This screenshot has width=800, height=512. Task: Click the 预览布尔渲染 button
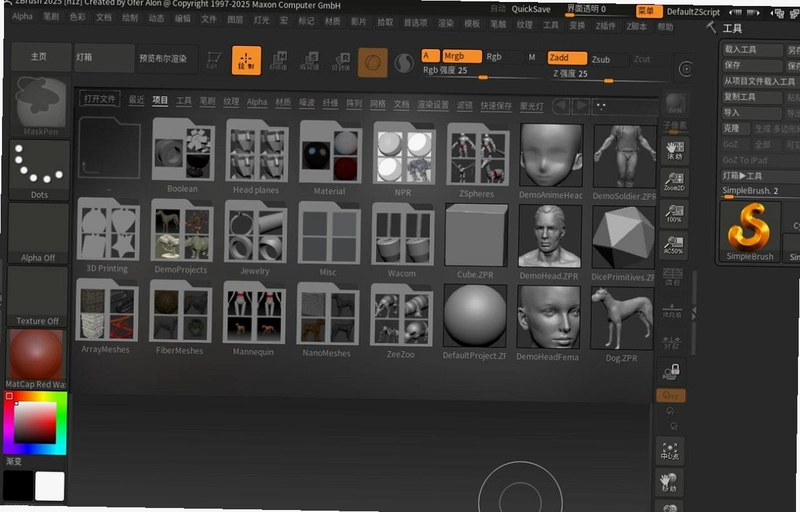[x=166, y=59]
